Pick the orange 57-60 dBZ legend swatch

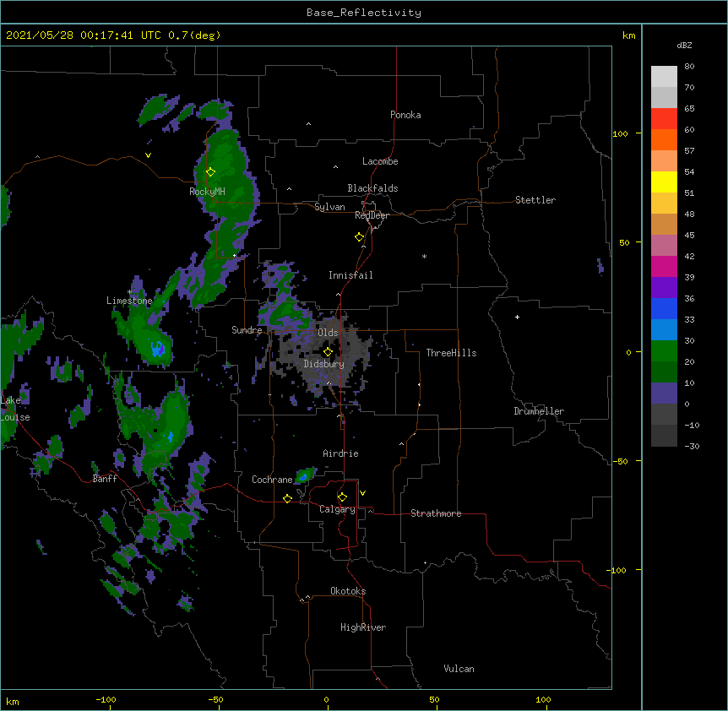(664, 140)
